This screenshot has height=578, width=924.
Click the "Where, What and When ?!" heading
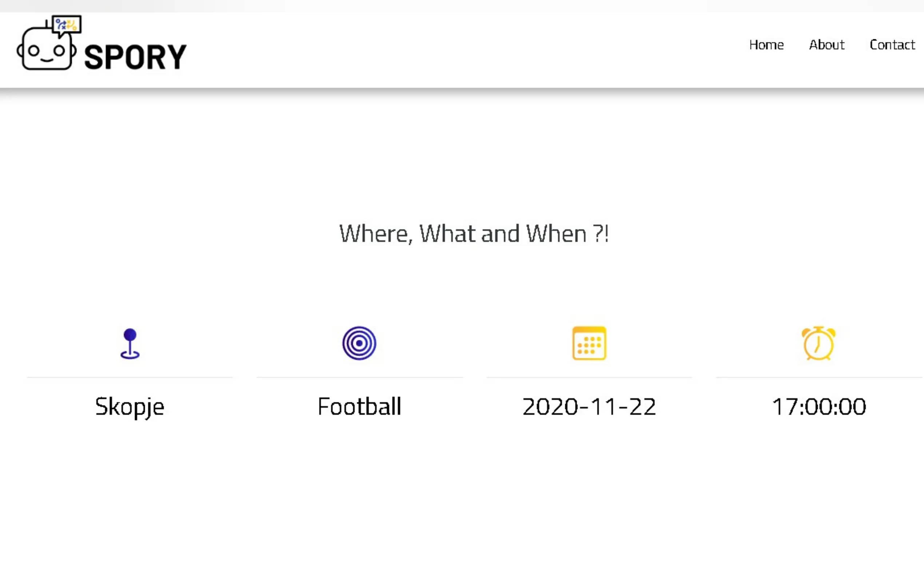click(474, 234)
